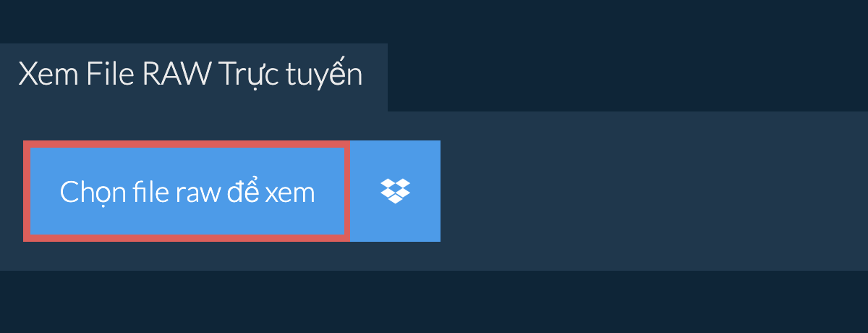The width and height of the screenshot is (868, 333).
Task: Switch to the Xem File RAW Trực tuyến tab
Action: pyautogui.click(x=194, y=77)
